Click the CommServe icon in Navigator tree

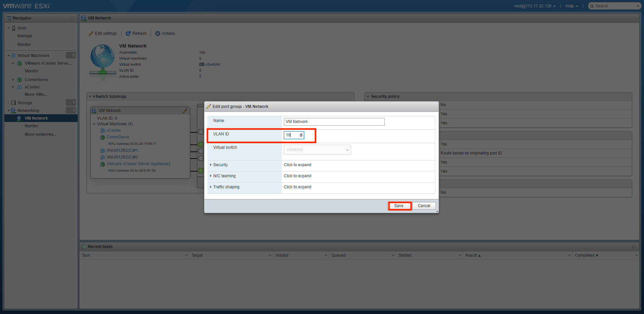click(19, 80)
